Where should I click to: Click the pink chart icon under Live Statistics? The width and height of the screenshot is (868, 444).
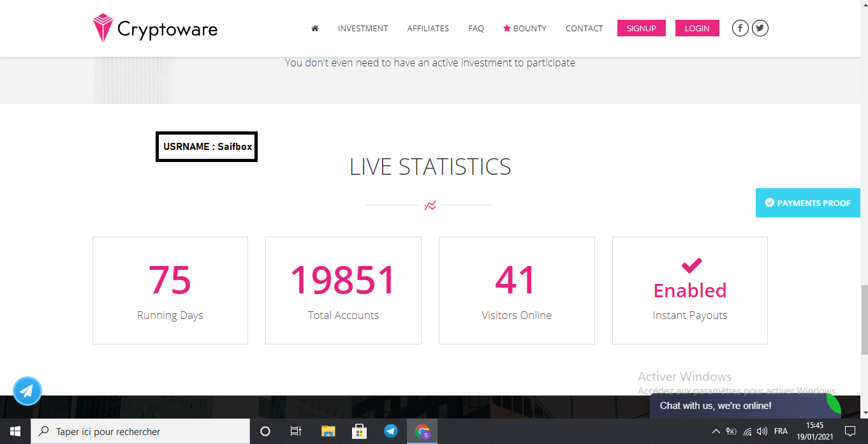click(430, 205)
